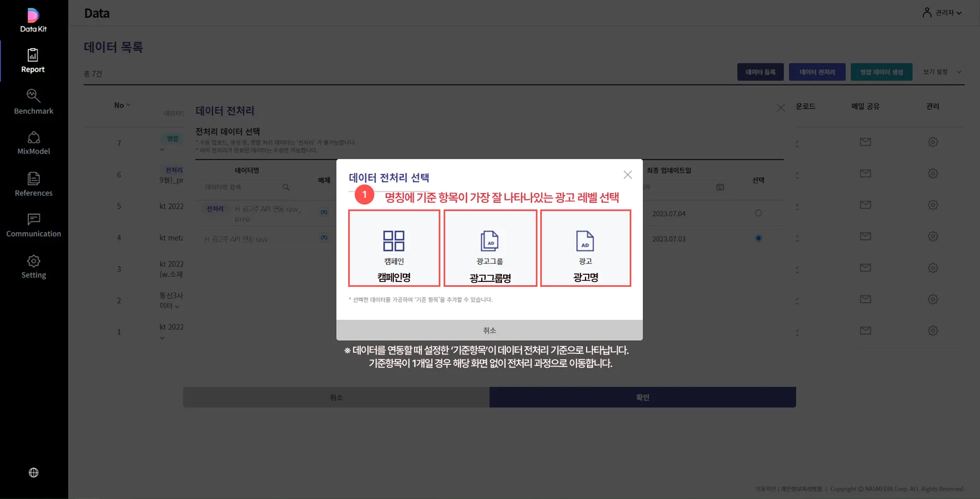This screenshot has height=499, width=980.
Task: Open Communication in sidebar
Action: (x=33, y=225)
